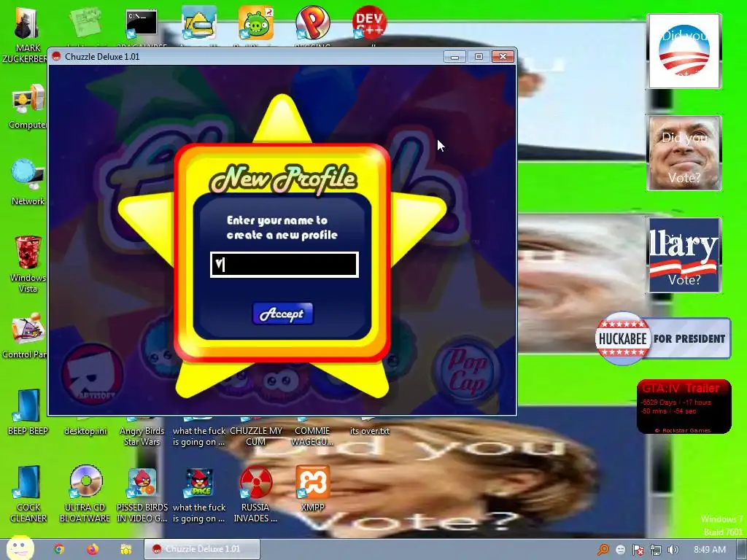Open the McCain Did you Vote gadget
Screen dimensions: 747x560
point(684,153)
